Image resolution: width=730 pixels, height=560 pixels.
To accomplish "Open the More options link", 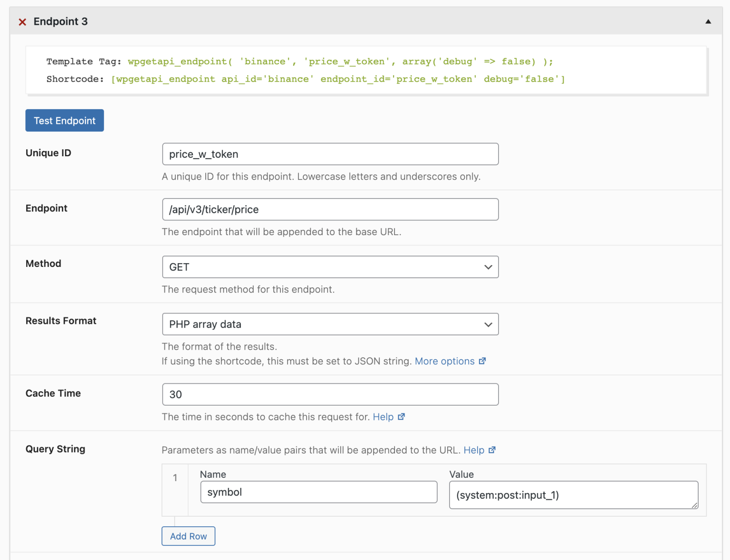I will 444,361.
